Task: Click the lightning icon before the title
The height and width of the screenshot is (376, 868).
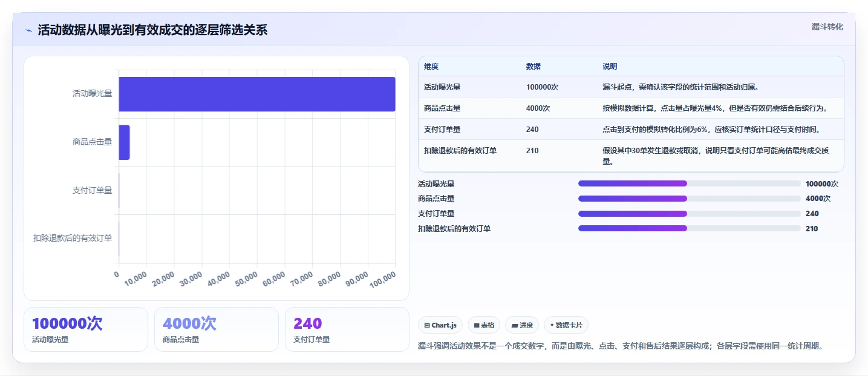Action: [x=29, y=30]
